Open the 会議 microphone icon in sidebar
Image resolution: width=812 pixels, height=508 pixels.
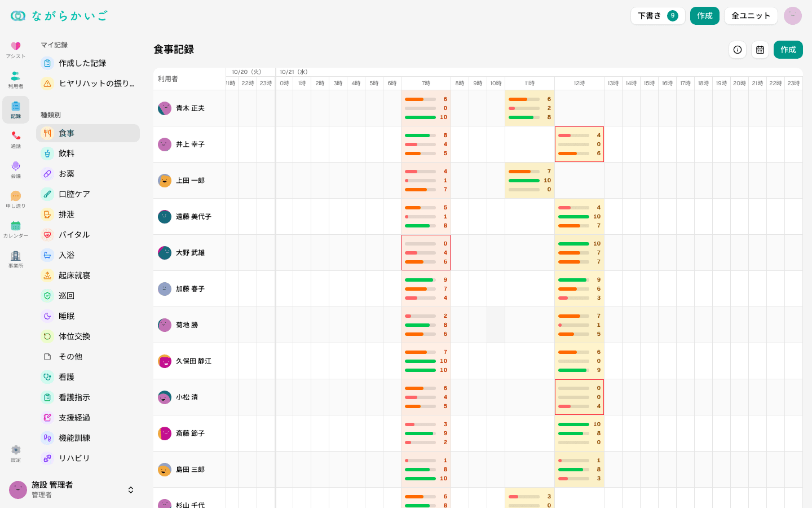(x=16, y=169)
